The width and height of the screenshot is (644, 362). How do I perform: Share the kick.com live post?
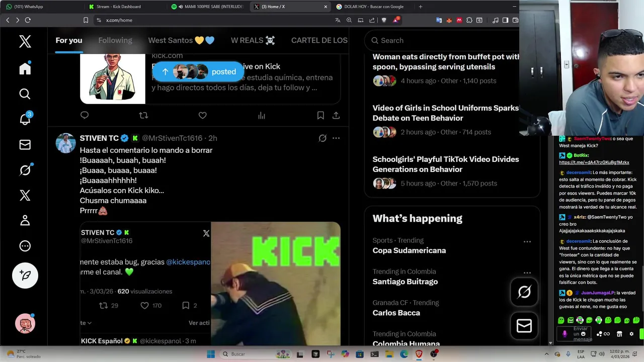coord(336,115)
